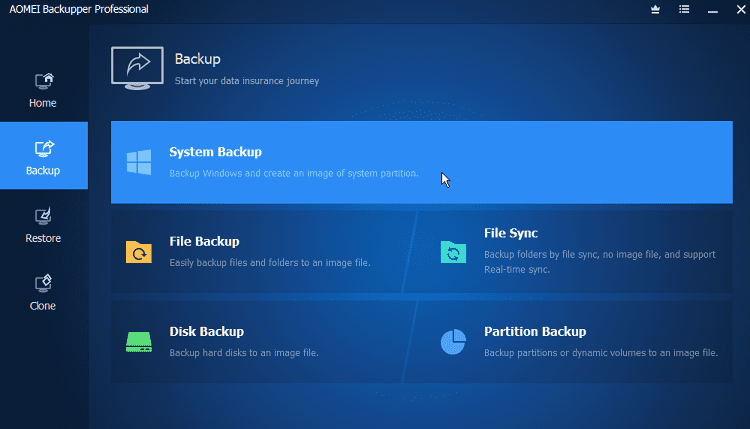Click 'Backup partitions or dynamic volumes' text
This screenshot has height=429, width=750.
601,352
